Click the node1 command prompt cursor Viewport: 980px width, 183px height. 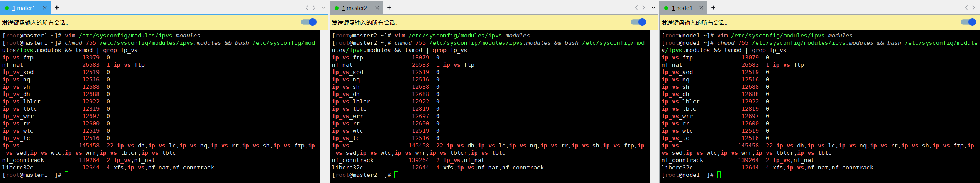point(719,175)
